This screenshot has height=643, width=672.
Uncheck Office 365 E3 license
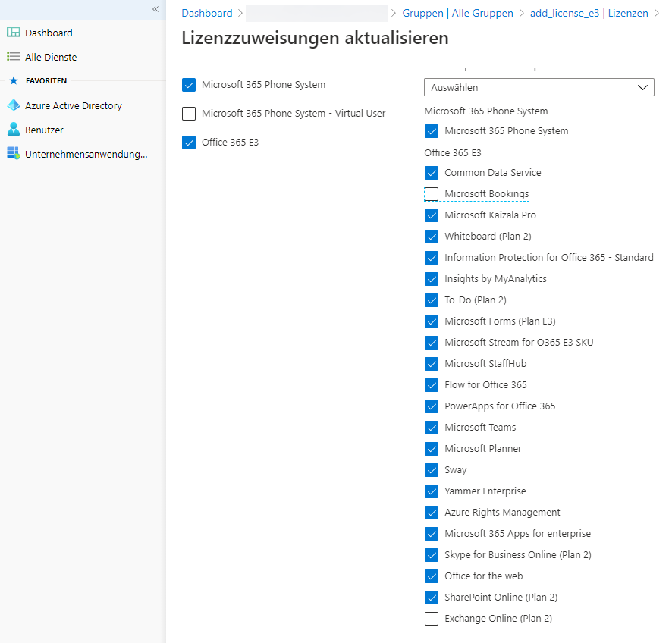pyautogui.click(x=189, y=143)
